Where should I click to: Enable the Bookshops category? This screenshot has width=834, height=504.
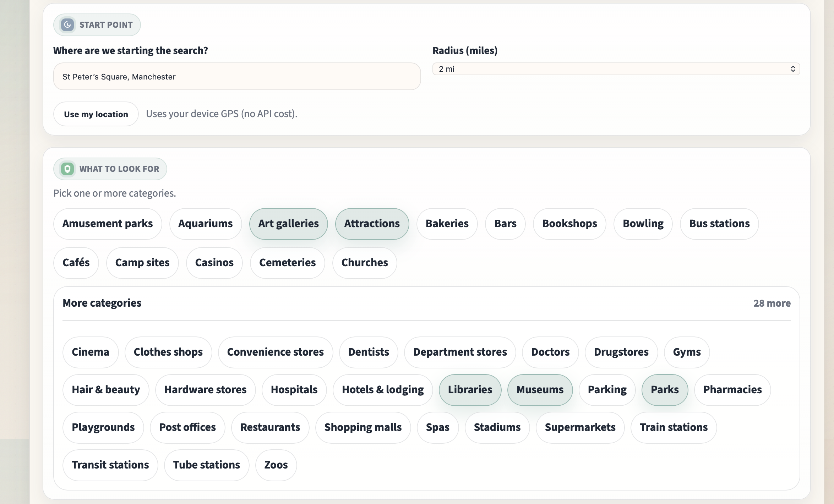click(569, 224)
